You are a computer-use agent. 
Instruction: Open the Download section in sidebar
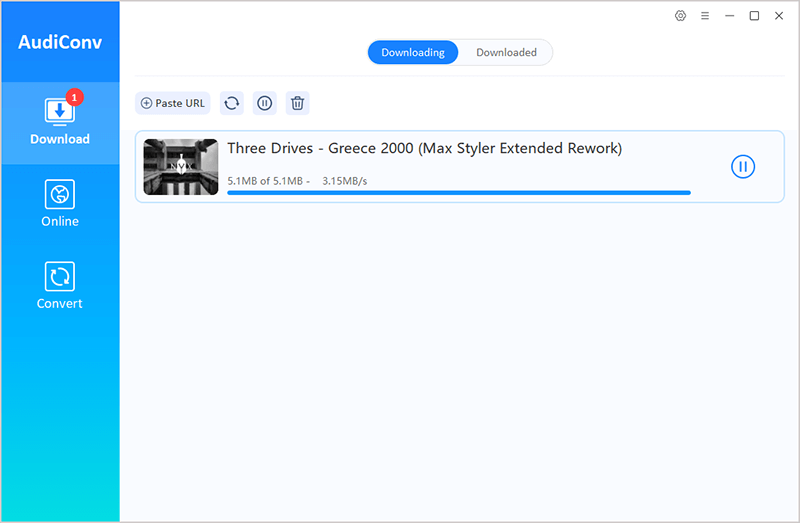(60, 122)
